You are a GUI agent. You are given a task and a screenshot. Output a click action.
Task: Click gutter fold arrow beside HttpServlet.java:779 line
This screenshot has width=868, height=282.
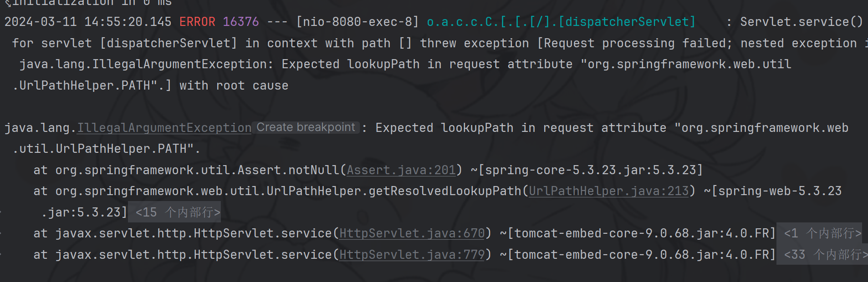(x=1, y=255)
